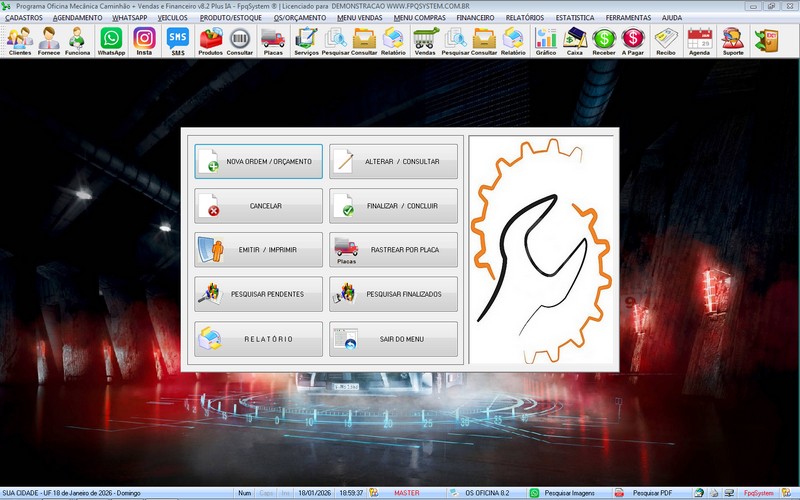Click the ALTERAR / CONSULTAR button
The width and height of the screenshot is (800, 500).
[393, 161]
